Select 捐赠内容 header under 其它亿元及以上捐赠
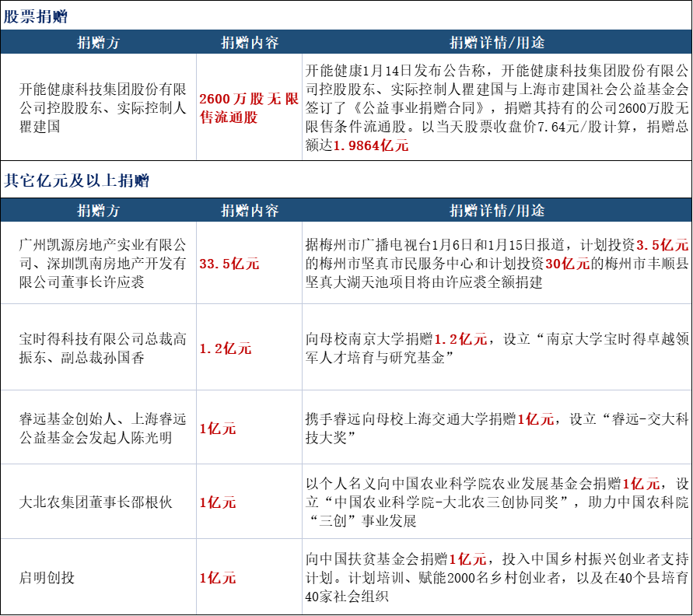 click(x=249, y=211)
